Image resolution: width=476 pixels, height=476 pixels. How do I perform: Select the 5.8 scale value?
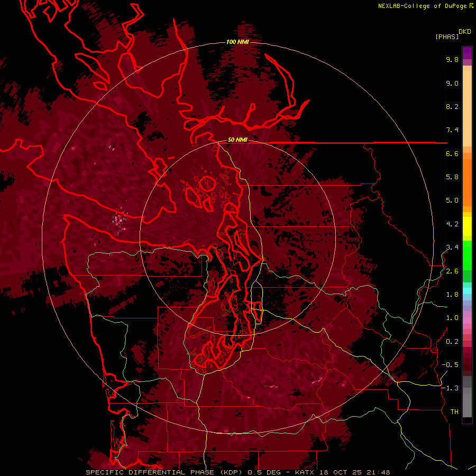pos(452,177)
